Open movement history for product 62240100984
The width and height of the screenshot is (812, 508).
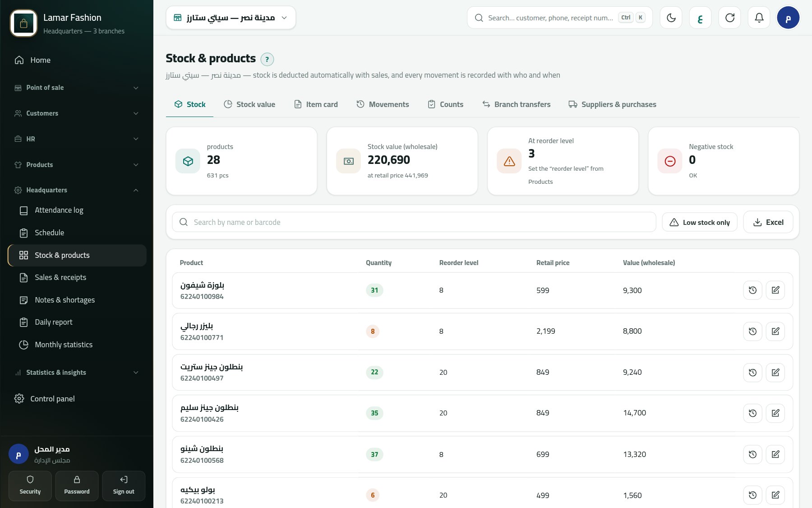(752, 290)
